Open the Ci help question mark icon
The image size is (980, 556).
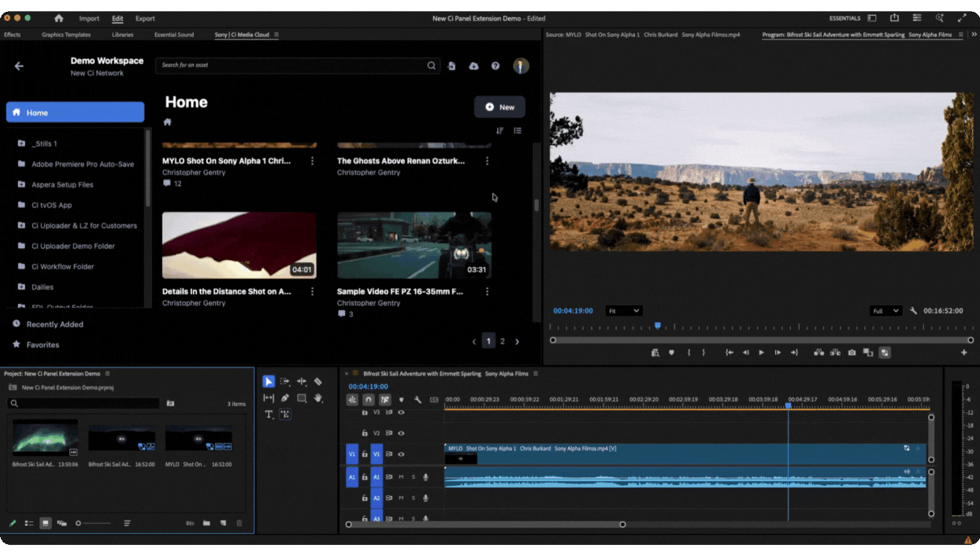496,66
